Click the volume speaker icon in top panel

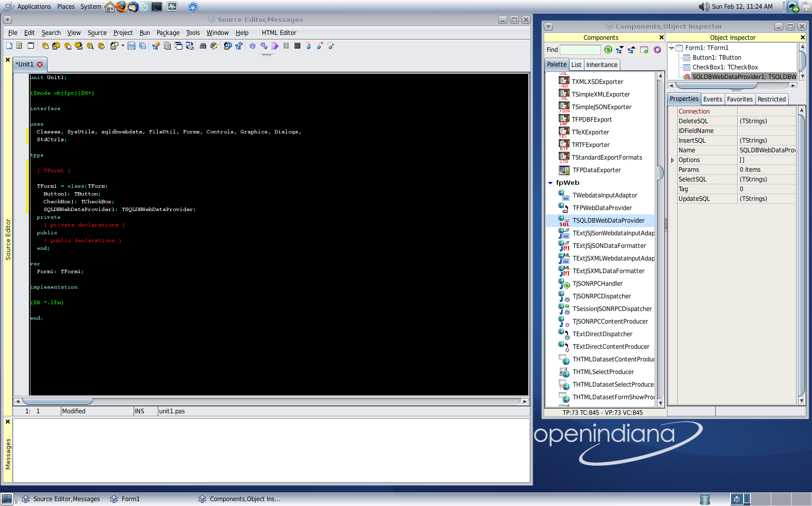point(704,6)
